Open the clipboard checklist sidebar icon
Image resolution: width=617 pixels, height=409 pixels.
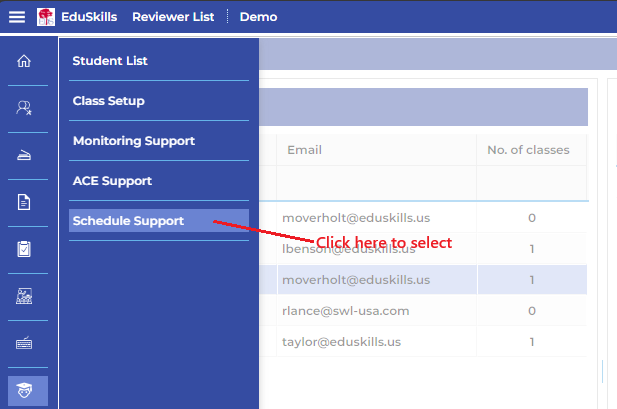tap(24, 249)
